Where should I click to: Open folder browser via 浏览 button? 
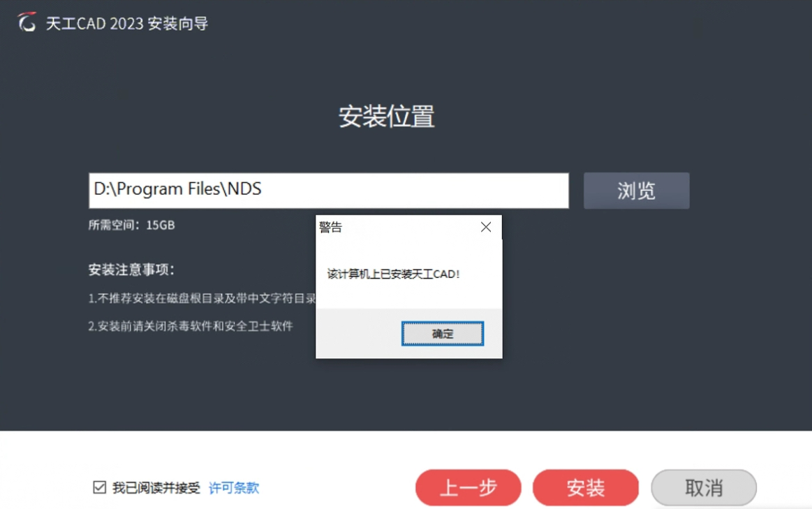click(637, 191)
